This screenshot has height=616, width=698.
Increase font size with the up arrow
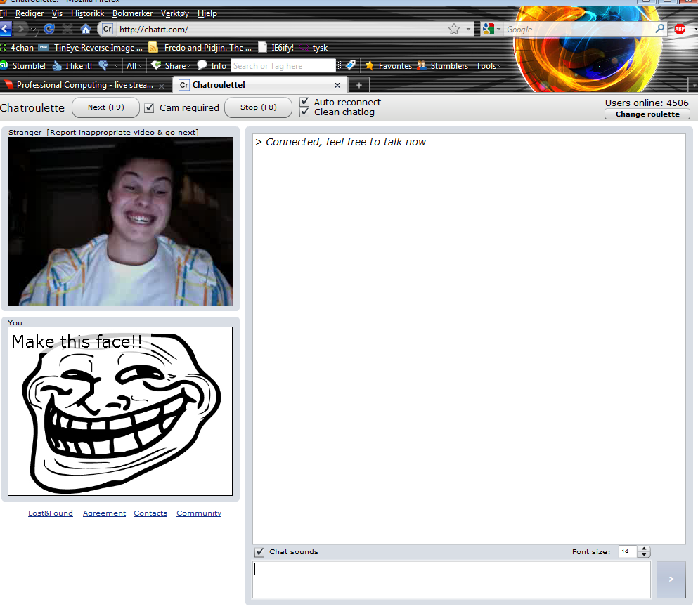pos(644,549)
